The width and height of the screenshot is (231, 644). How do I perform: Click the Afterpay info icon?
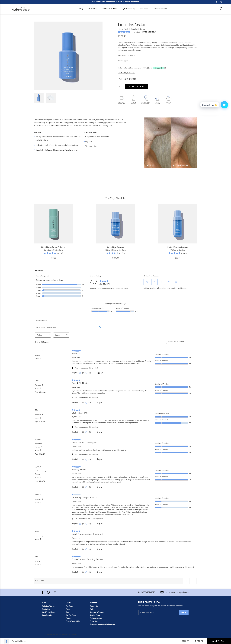(x=165, y=68)
